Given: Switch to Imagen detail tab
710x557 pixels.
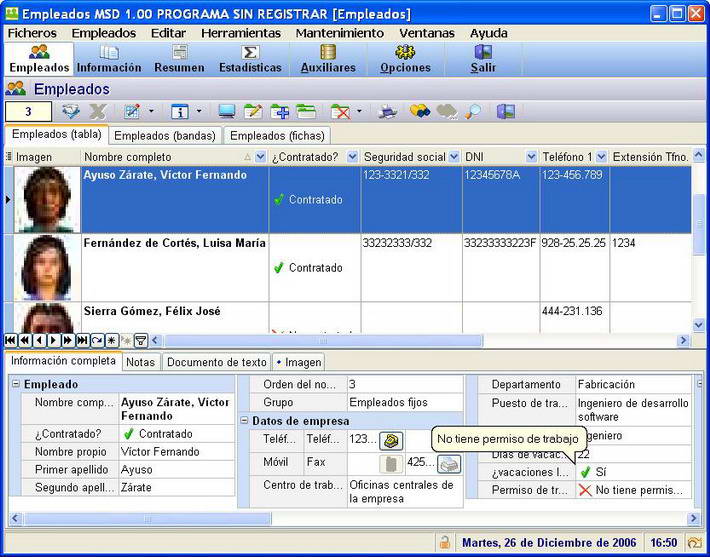Looking at the screenshot, I should 299,362.
